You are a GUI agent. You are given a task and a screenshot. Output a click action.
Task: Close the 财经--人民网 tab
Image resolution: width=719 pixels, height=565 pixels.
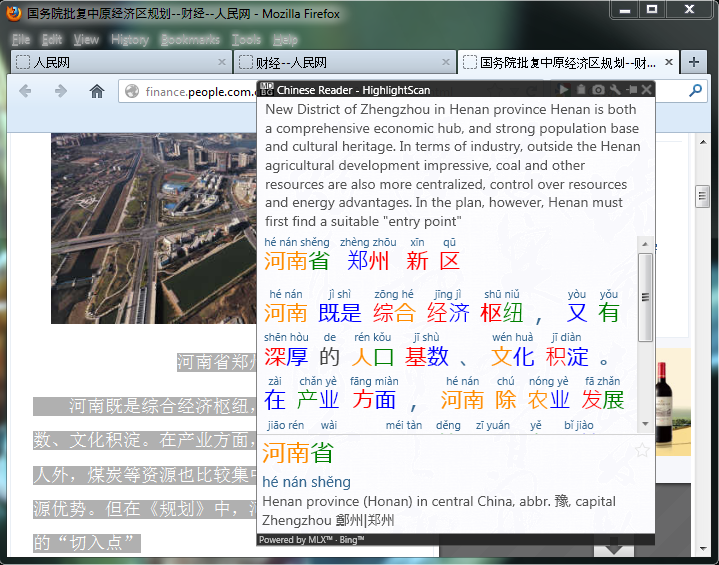pos(445,62)
